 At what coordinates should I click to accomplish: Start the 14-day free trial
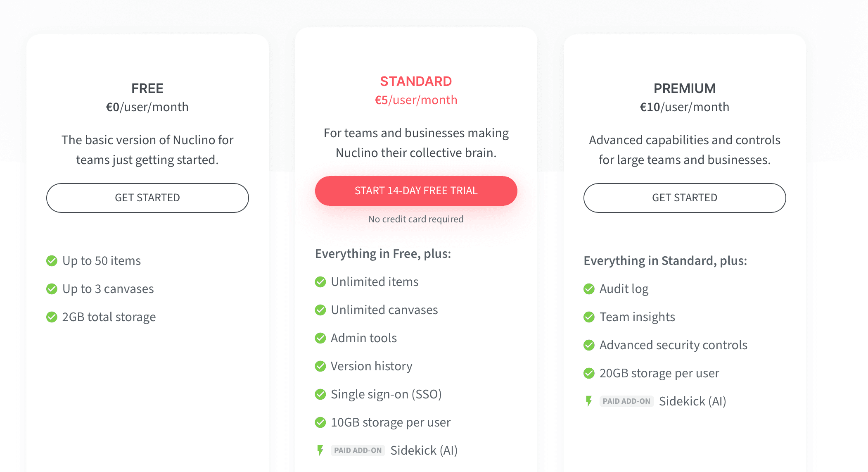[x=416, y=191]
